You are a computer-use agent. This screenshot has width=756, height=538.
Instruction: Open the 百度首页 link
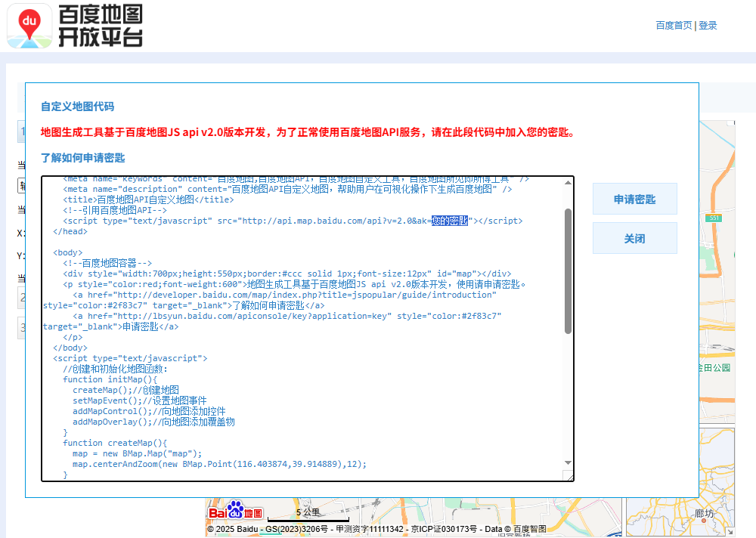pos(674,26)
